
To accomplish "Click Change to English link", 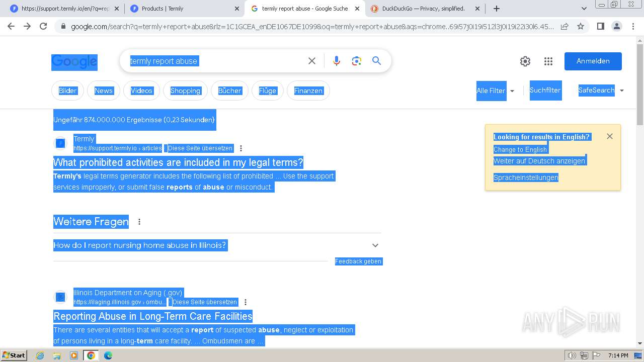I will [520, 149].
